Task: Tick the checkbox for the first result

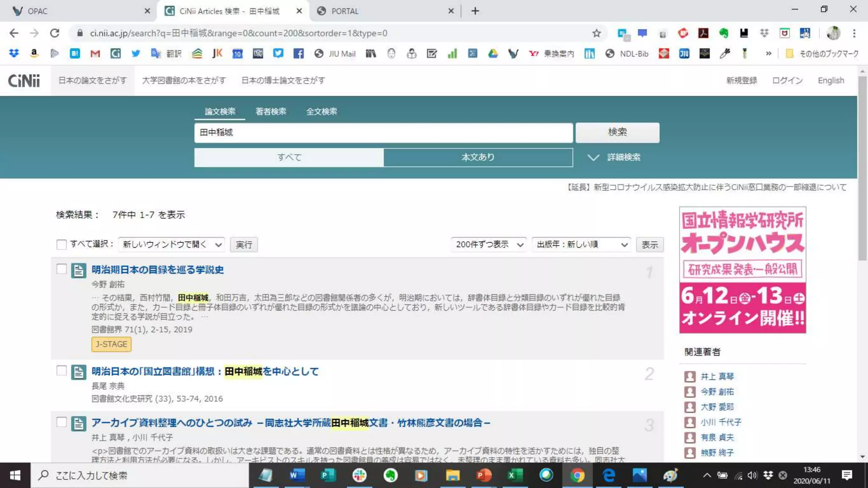Action: point(61,269)
